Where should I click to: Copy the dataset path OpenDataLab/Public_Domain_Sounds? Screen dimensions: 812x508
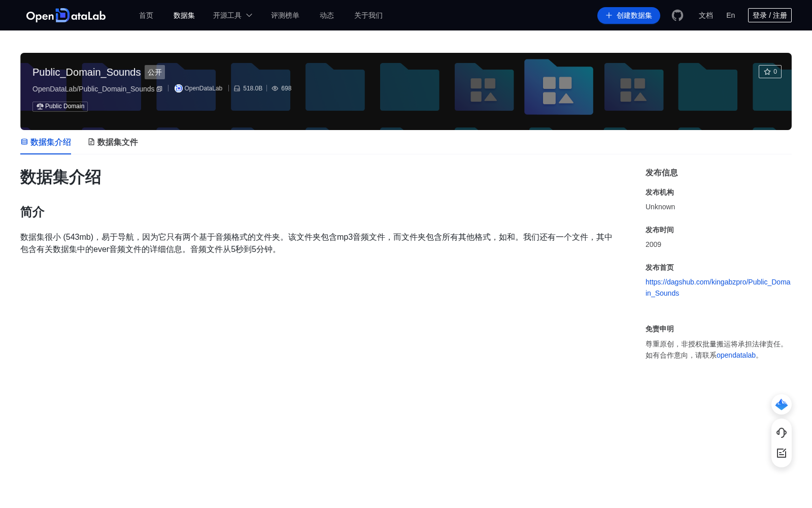tap(159, 89)
